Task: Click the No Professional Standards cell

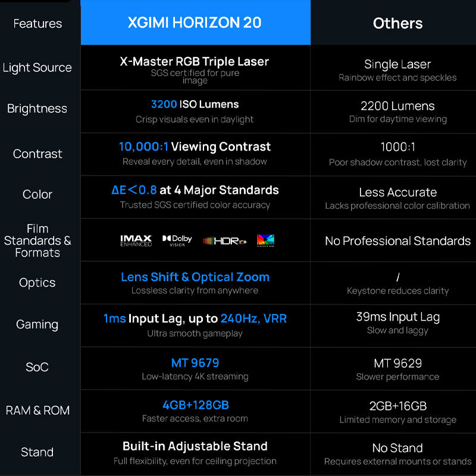Action: click(x=397, y=241)
